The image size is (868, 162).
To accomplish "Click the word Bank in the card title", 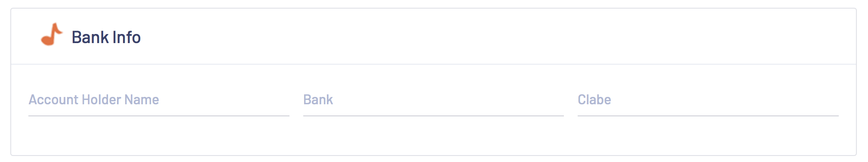I will point(90,37).
